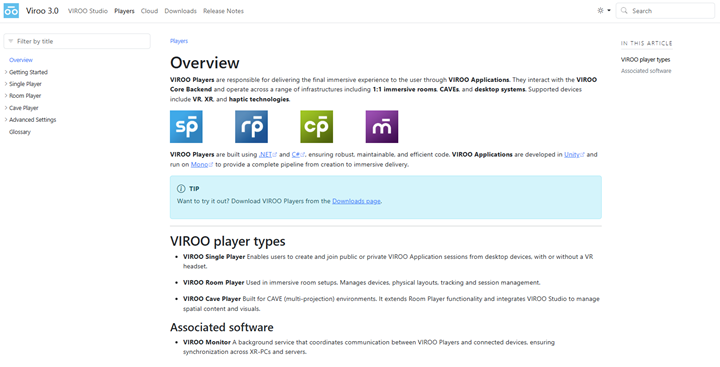Image resolution: width=720 pixels, height=367 pixels.
Task: Open the Downloads page link in tip
Action: [x=356, y=201]
